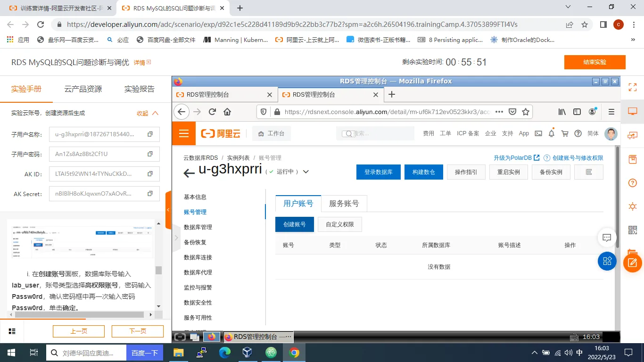Open the QR code icon in right sidebar
The height and width of the screenshot is (362, 644).
(633, 230)
